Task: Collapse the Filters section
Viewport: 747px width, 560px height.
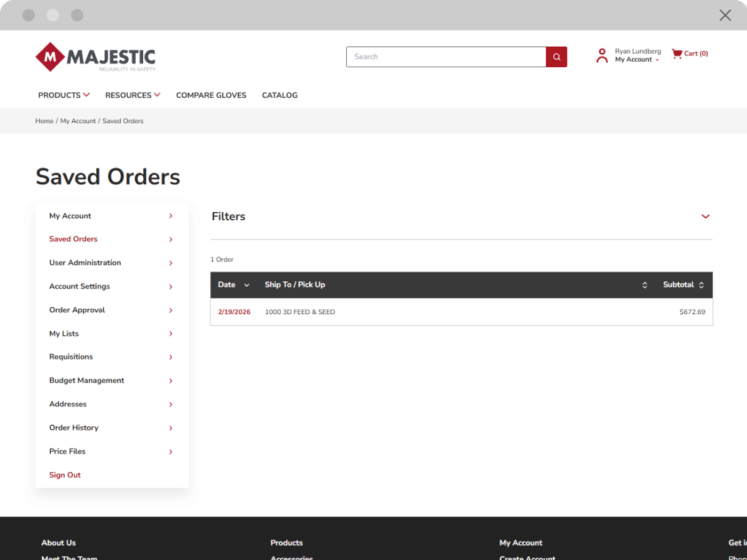Action: tap(705, 216)
